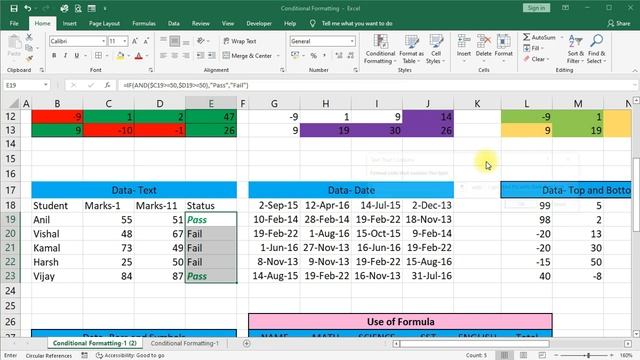Confirm the formula with the checkmark button
This screenshot has width=640, height=360.
pos(91,85)
